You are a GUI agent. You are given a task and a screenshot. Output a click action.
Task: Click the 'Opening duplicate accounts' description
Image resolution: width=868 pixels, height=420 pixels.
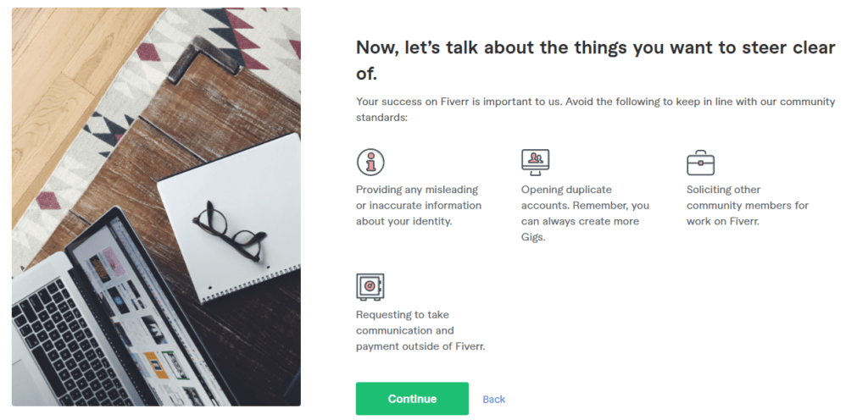click(585, 213)
